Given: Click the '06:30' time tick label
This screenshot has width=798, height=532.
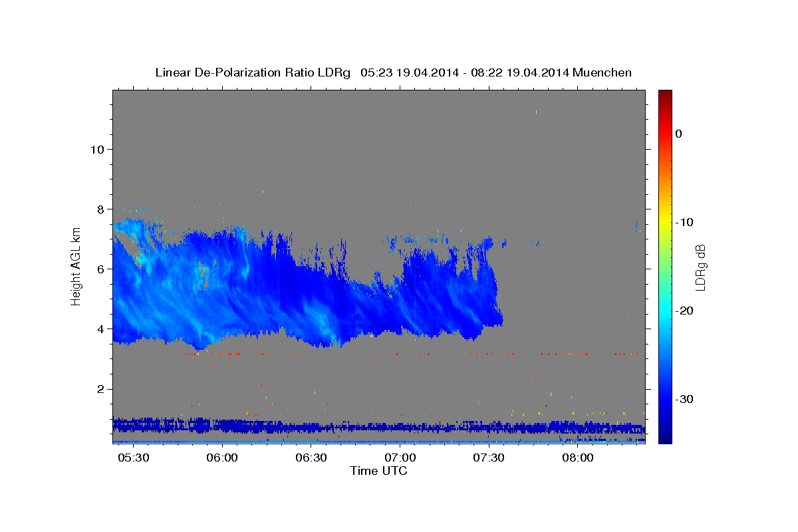Looking at the screenshot, I should pos(311,458).
